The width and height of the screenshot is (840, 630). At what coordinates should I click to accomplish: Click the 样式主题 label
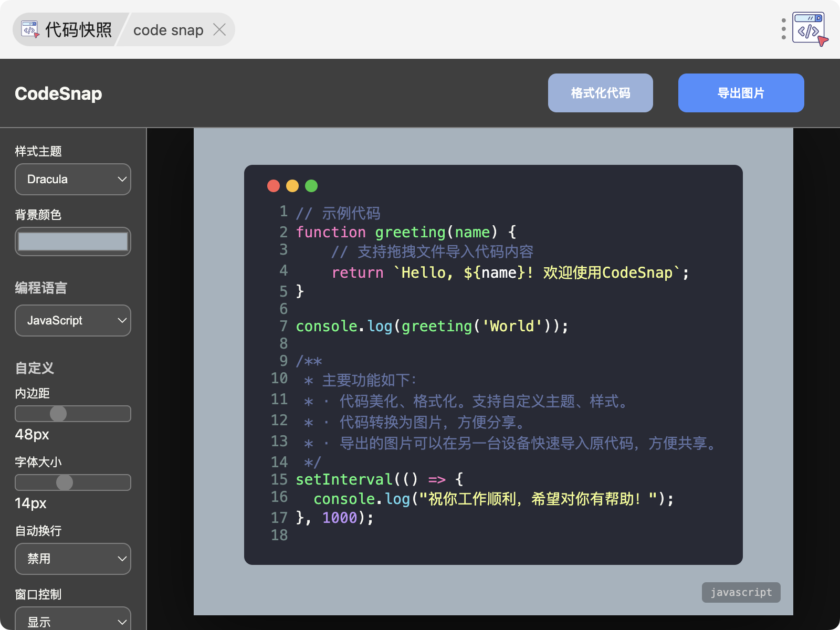click(x=38, y=151)
